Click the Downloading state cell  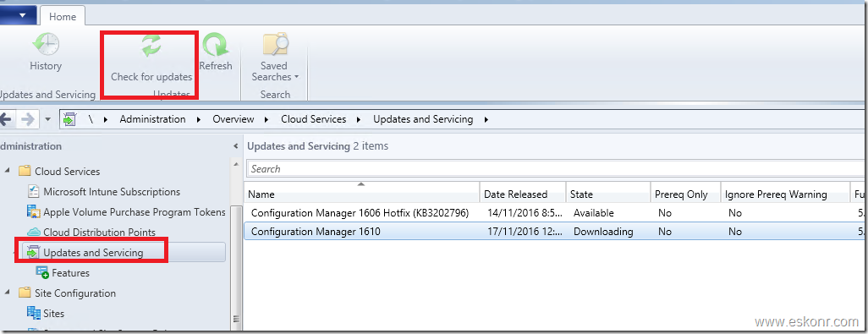[x=603, y=232]
